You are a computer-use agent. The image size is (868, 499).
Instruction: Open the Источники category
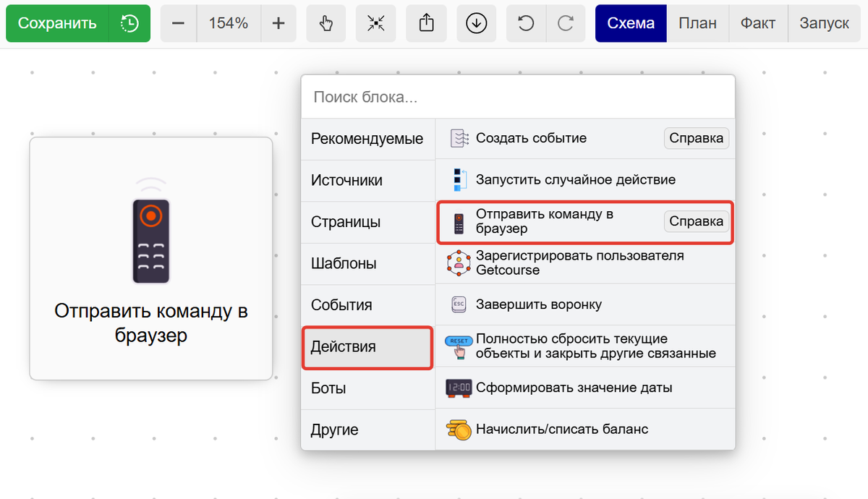click(x=367, y=180)
